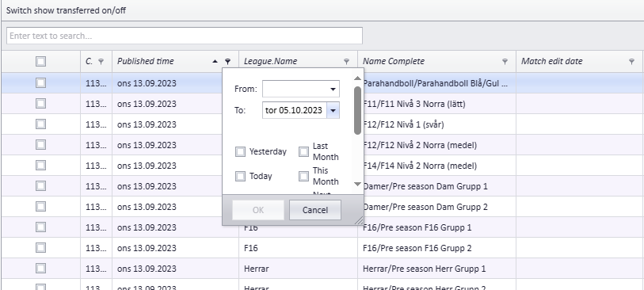This screenshot has height=290, width=644.
Task: Sort by Name Complete column header
Action: click(394, 62)
